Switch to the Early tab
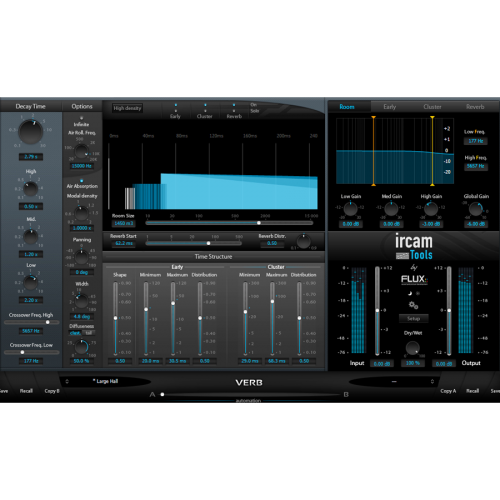 [390, 107]
